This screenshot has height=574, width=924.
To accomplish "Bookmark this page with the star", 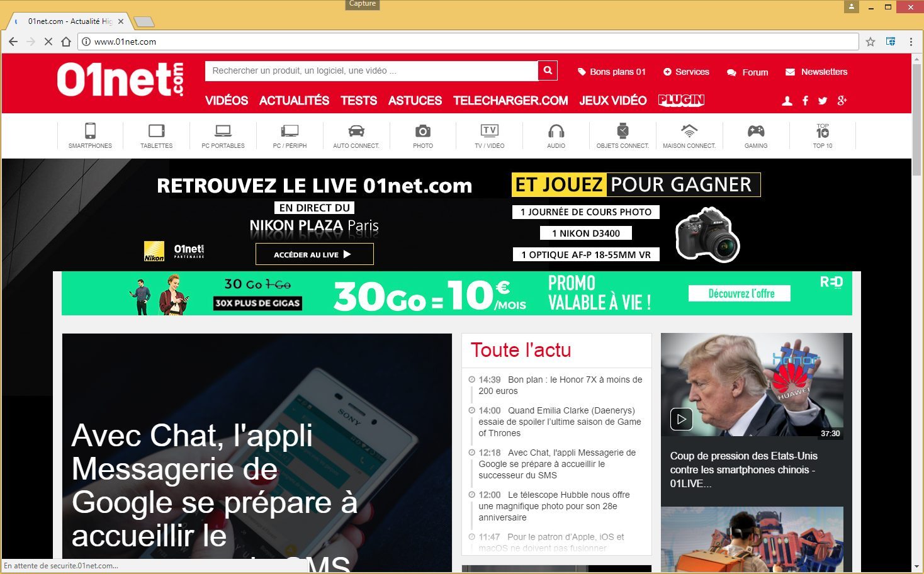I will pos(870,42).
